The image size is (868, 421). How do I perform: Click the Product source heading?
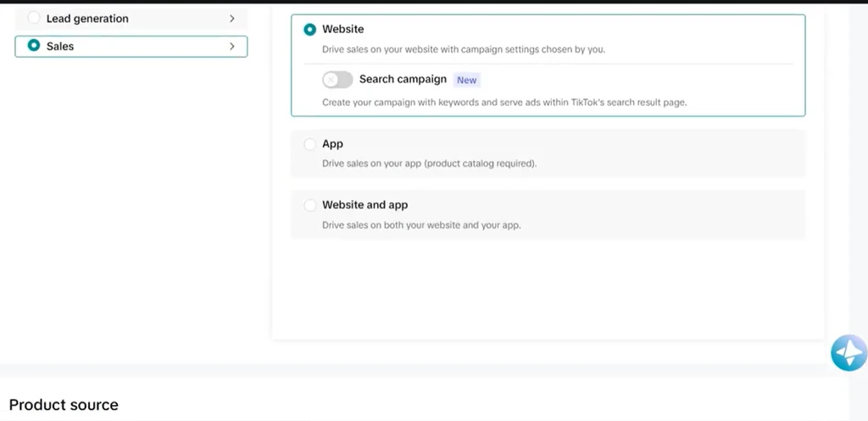(64, 405)
